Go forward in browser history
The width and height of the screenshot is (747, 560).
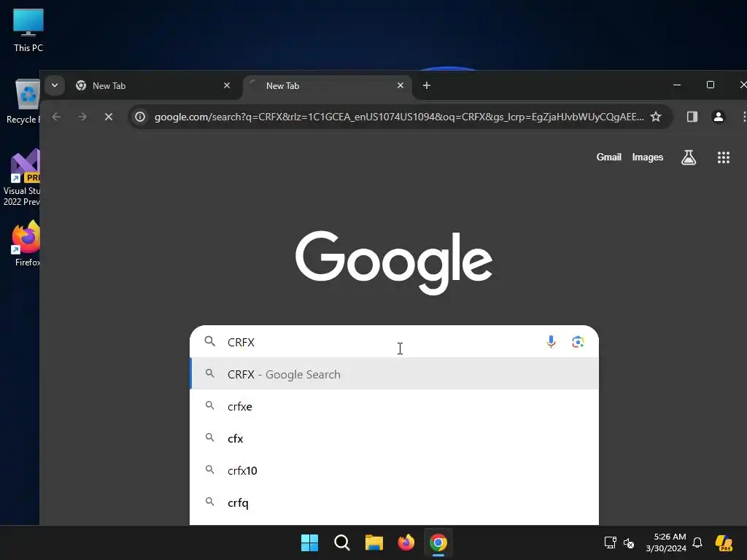click(82, 117)
